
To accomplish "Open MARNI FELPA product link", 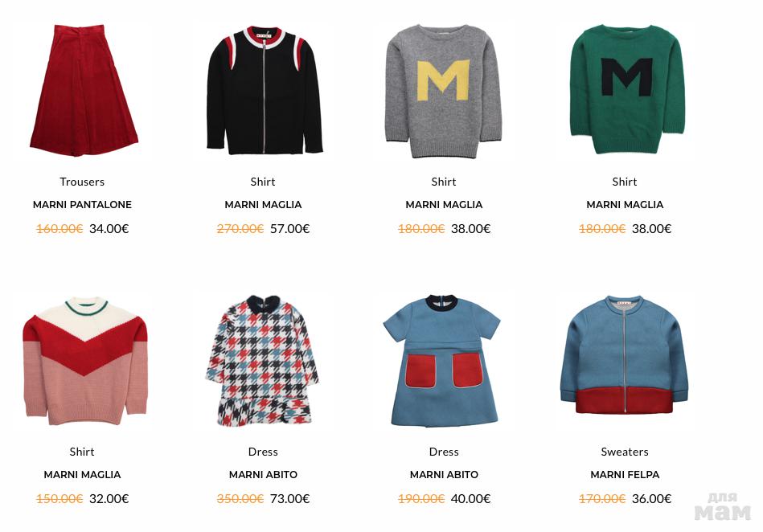I will [x=625, y=475].
